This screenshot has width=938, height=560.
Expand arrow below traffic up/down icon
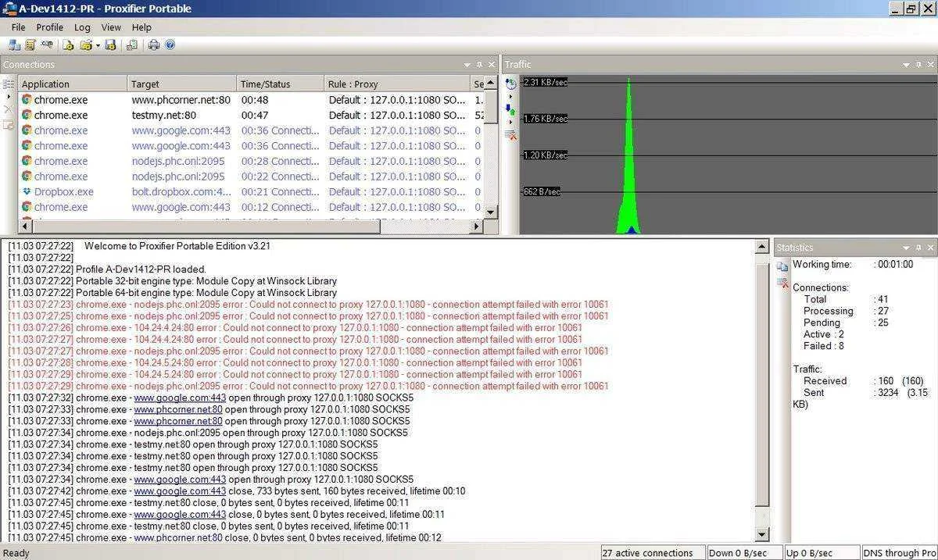coord(510,122)
